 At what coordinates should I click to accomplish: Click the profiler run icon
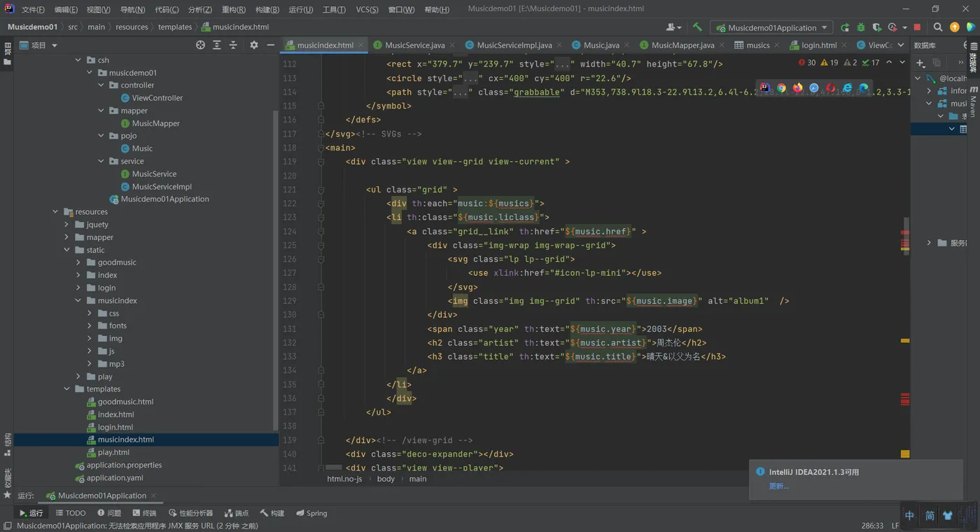pyautogui.click(x=893, y=27)
